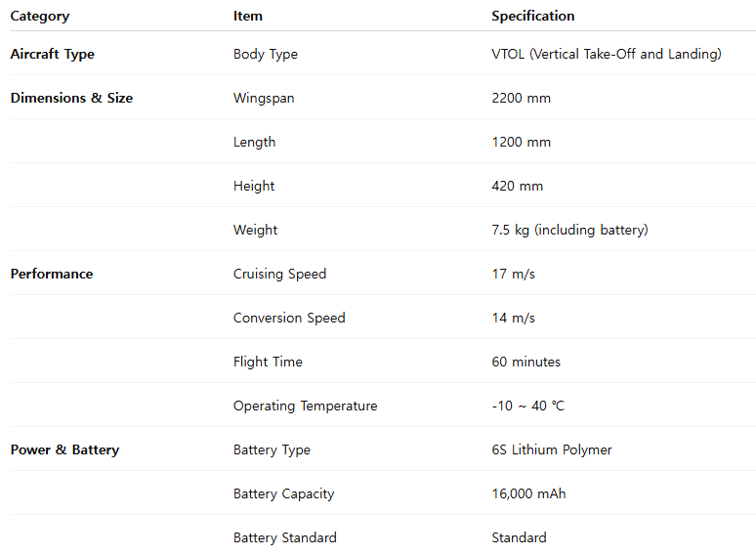Click the Cruising Speed item cell
756x556 pixels.
pos(280,274)
